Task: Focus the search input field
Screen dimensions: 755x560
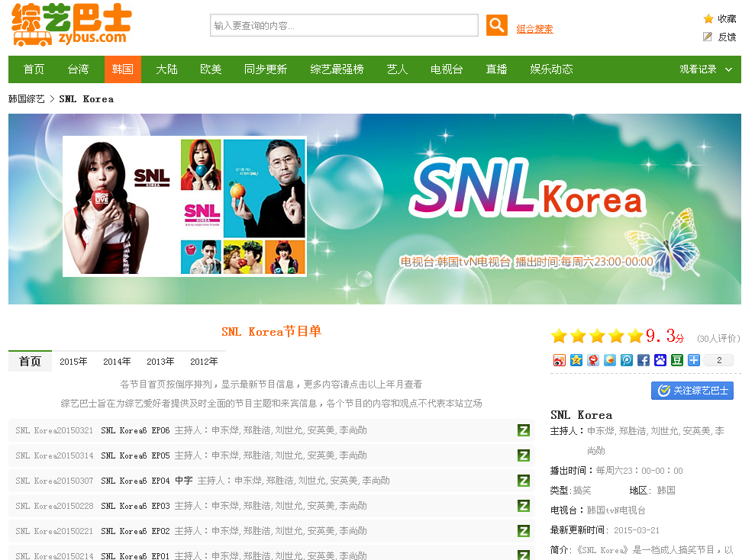Action: 344,25
